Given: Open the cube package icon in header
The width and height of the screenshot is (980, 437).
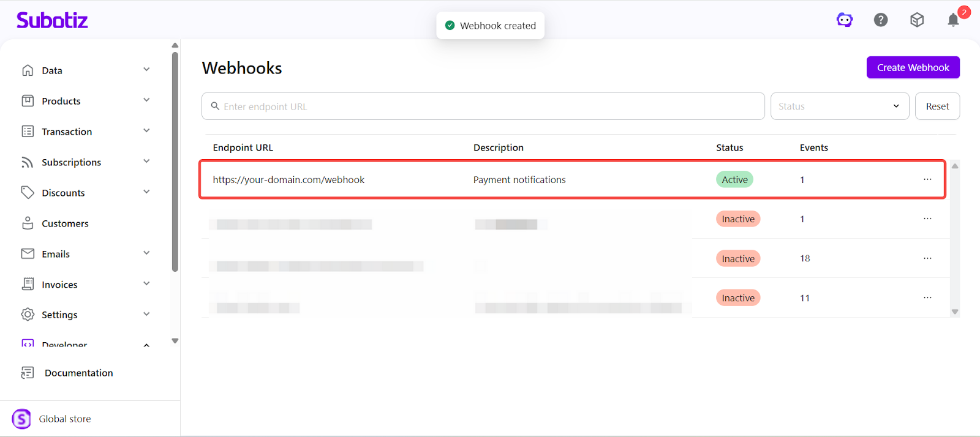Looking at the screenshot, I should [x=917, y=20].
